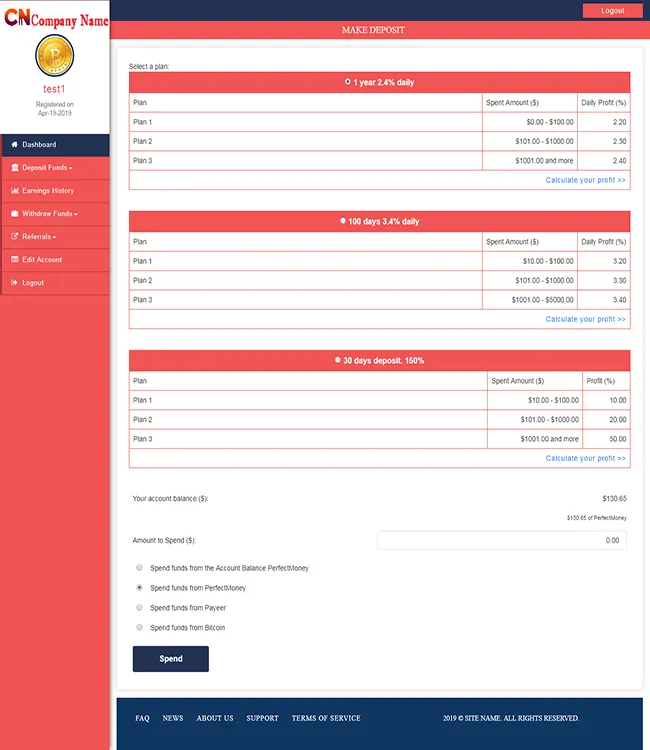The width and height of the screenshot is (650, 750).
Task: Choose Spend funds from Account Balance PerfectMoney
Action: pyautogui.click(x=139, y=568)
